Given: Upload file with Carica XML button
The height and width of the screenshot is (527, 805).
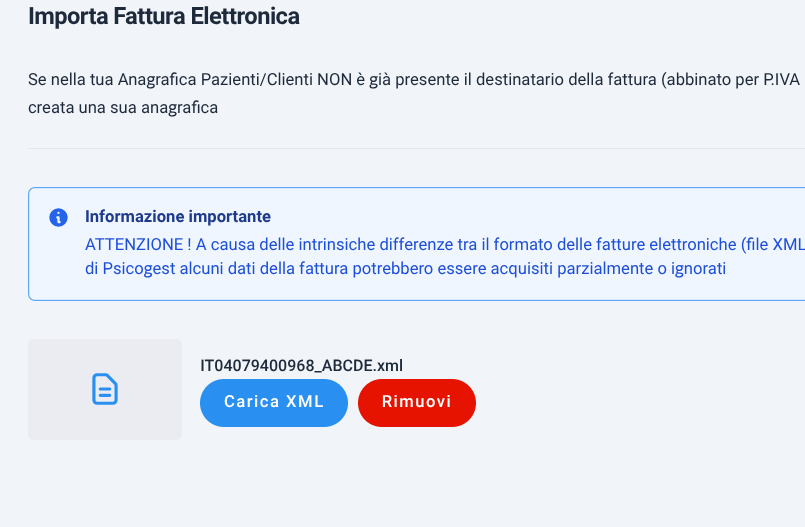Looking at the screenshot, I should [274, 403].
